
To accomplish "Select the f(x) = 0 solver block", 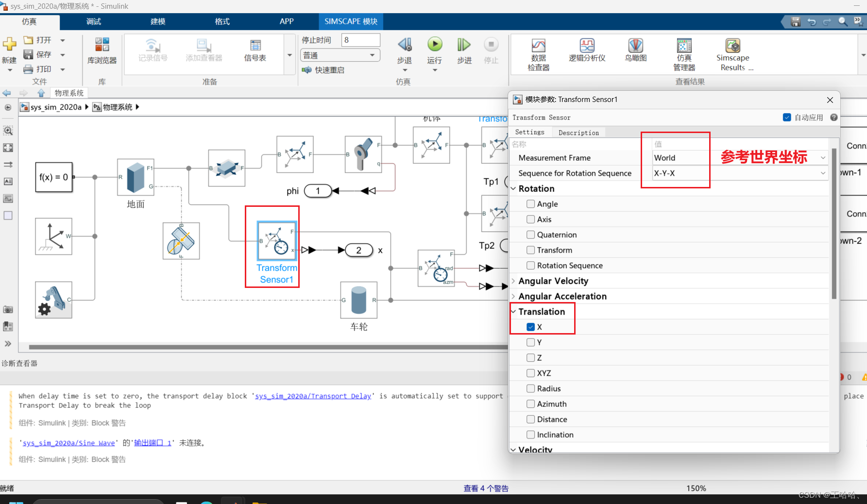I will click(x=54, y=177).
